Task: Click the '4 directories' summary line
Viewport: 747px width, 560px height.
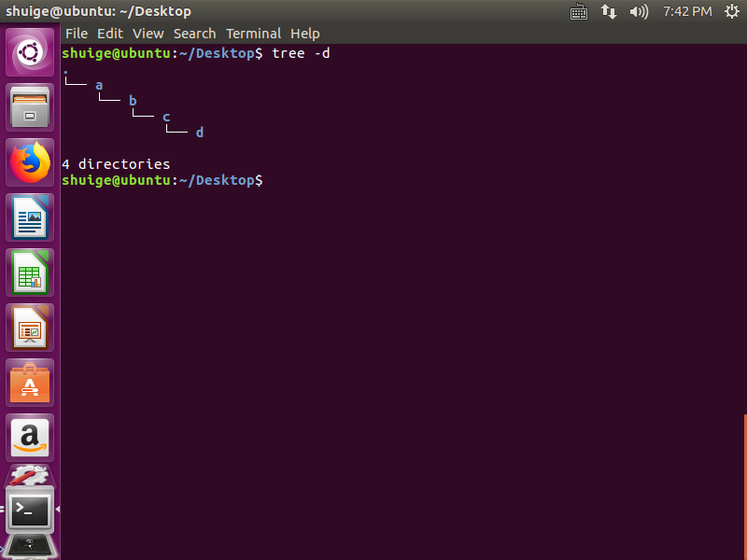Action: click(x=116, y=164)
